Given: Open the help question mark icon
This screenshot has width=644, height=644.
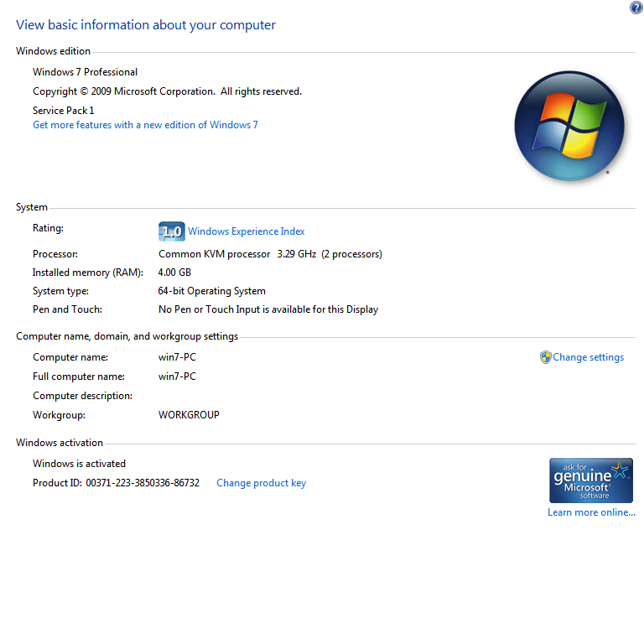Looking at the screenshot, I should click(x=636, y=7).
